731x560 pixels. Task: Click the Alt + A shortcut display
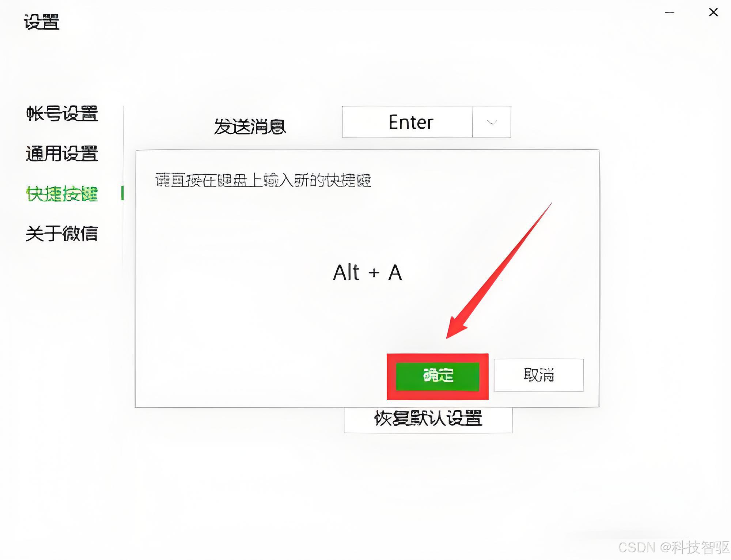coord(367,272)
